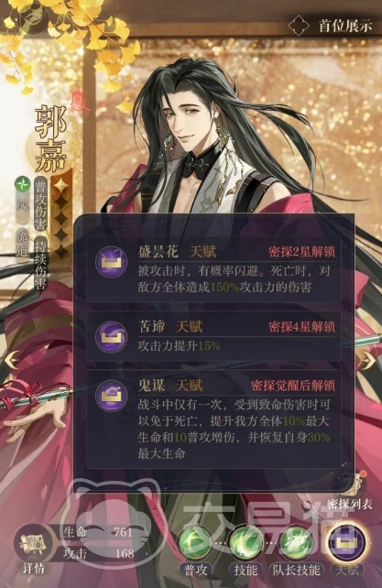Select the 天赋 purple talent icon
This screenshot has height=588, width=382.
tap(346, 543)
